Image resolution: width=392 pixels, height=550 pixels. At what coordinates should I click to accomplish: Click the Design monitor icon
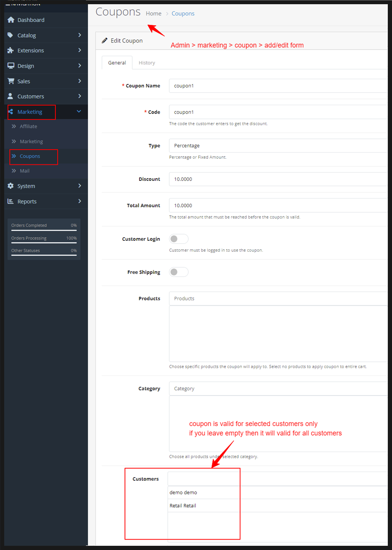pyautogui.click(x=11, y=66)
